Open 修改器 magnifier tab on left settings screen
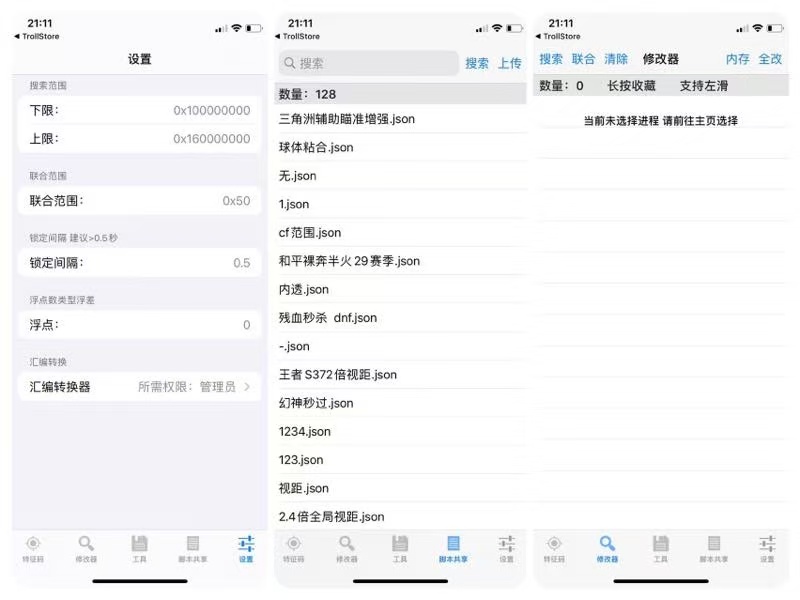This screenshot has width=800, height=600. tap(86, 548)
